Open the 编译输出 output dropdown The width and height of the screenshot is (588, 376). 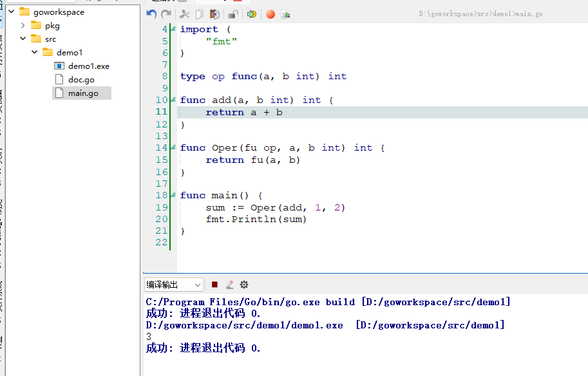[174, 285]
